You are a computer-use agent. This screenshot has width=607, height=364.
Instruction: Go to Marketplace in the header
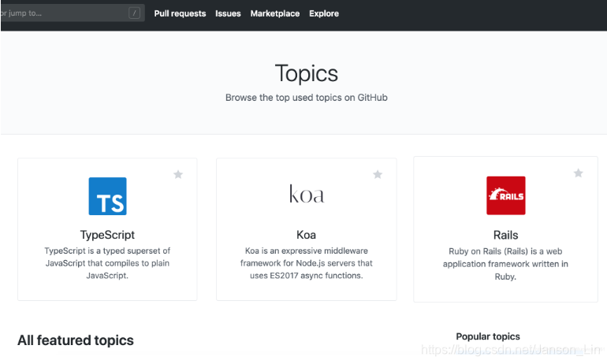(x=275, y=13)
